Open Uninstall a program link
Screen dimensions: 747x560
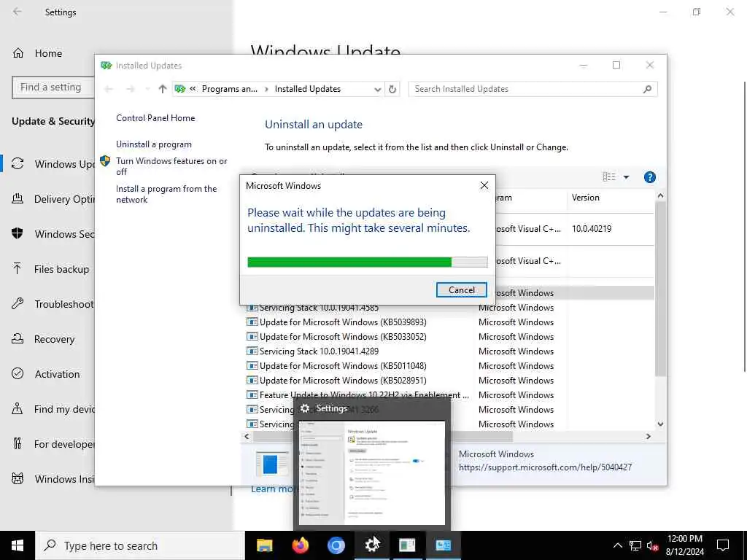[154, 144]
